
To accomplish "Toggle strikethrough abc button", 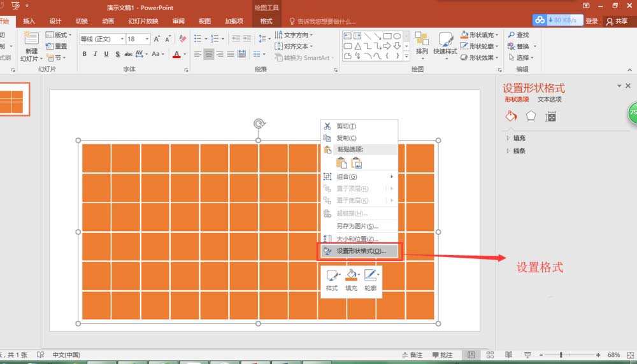I will click(129, 54).
